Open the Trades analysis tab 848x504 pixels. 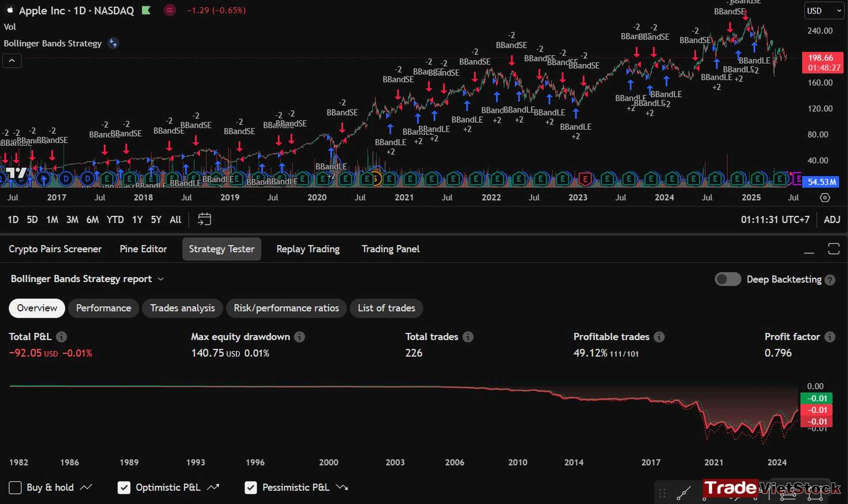pos(182,308)
